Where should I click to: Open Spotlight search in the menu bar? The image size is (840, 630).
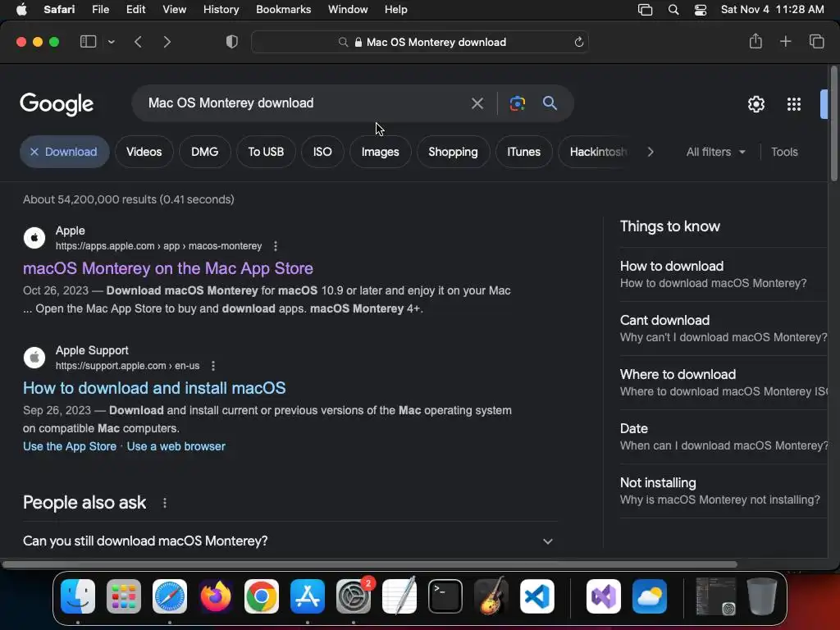tap(673, 10)
